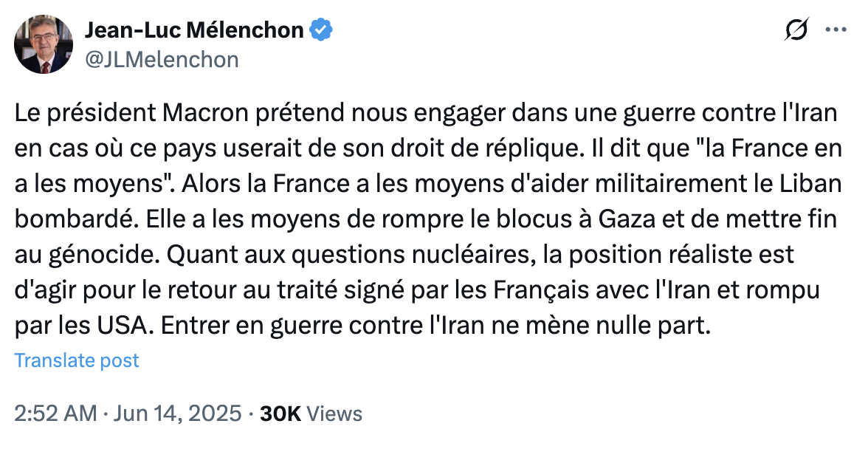Click the word Views in footer
Viewport: 868px width, 449px height.
pos(334,414)
